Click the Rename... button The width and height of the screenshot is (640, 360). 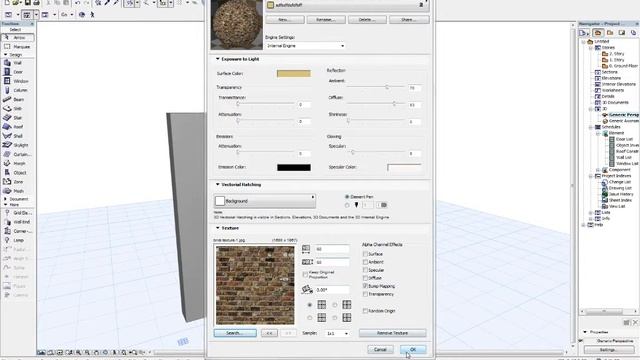click(326, 20)
